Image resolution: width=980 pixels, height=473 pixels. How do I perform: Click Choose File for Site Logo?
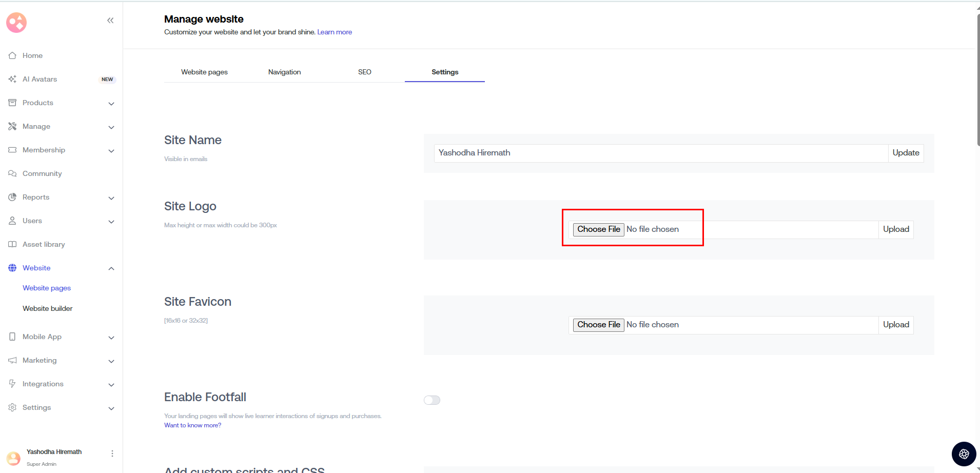tap(598, 229)
